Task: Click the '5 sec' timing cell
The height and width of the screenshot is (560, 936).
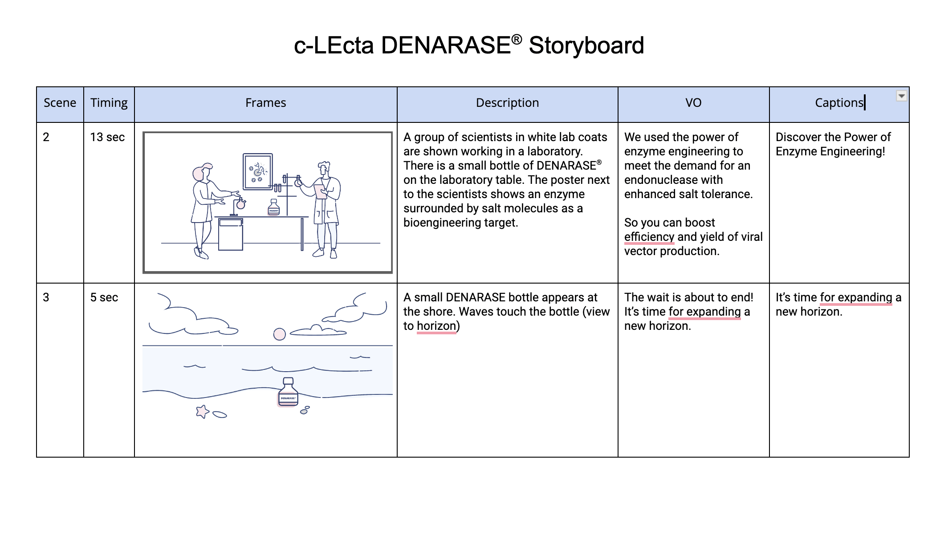Action: point(104,297)
